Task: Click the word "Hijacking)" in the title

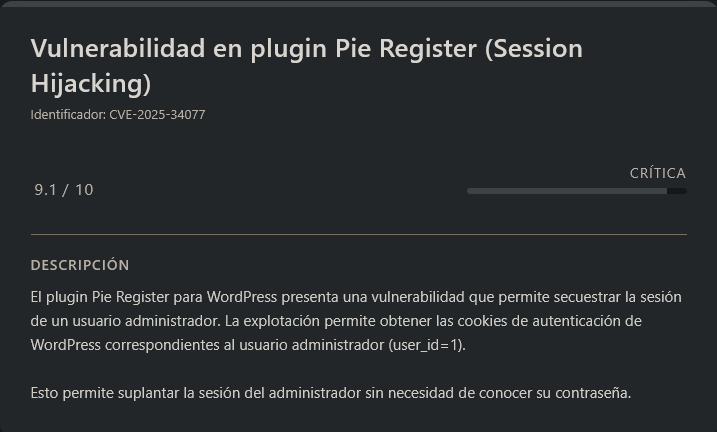Action: [91, 82]
